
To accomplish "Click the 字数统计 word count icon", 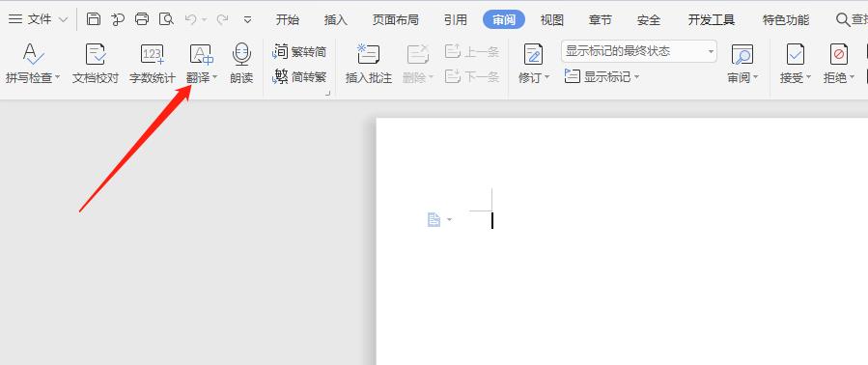I will click(x=152, y=55).
